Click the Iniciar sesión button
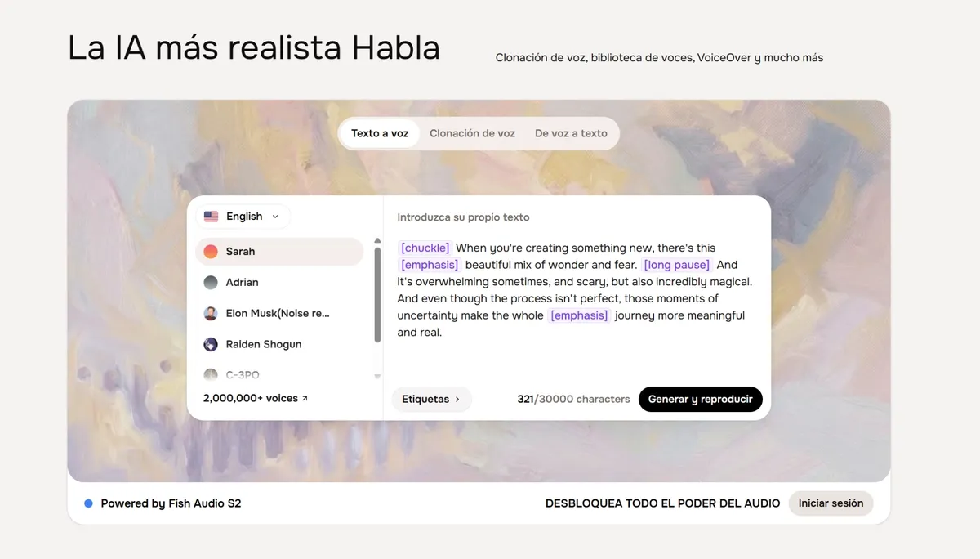This screenshot has height=559, width=980. point(831,503)
